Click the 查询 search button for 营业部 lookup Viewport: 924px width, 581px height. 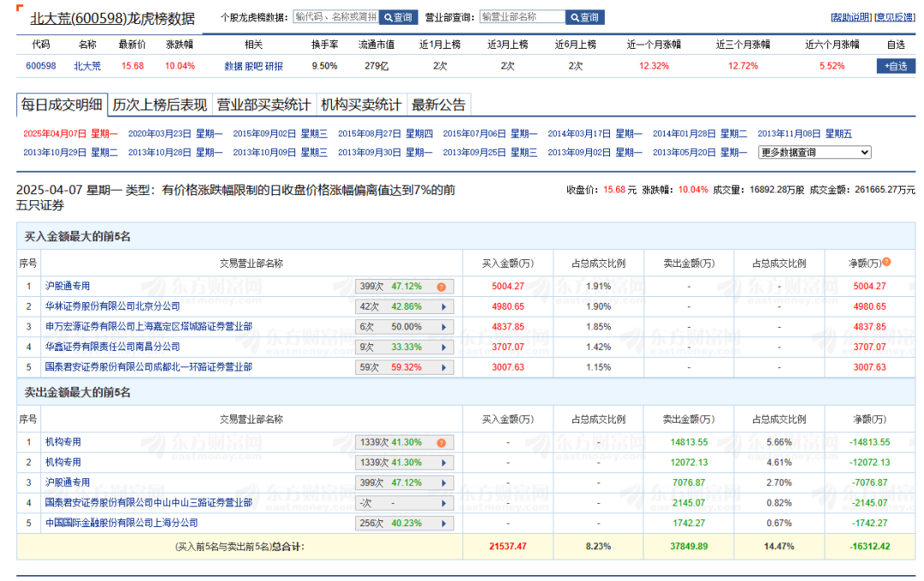click(x=585, y=17)
